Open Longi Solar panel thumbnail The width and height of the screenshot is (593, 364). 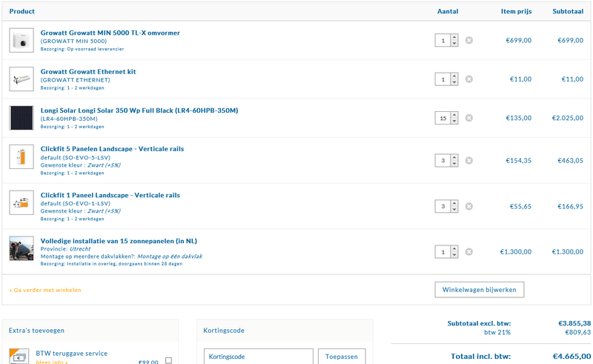[x=21, y=118]
